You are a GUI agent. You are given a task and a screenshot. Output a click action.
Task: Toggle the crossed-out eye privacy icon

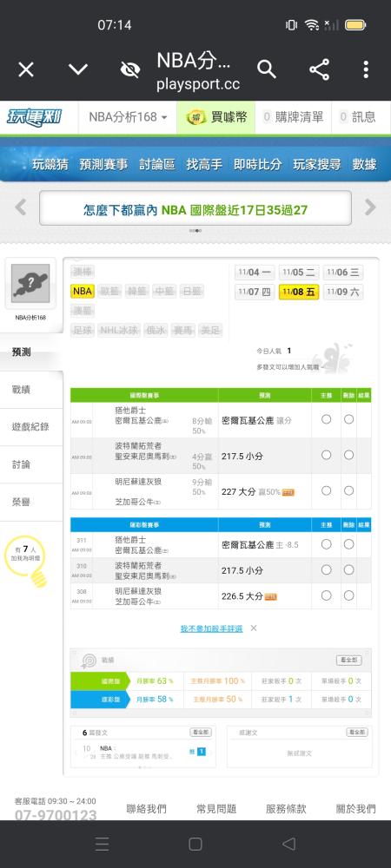pyautogui.click(x=130, y=69)
